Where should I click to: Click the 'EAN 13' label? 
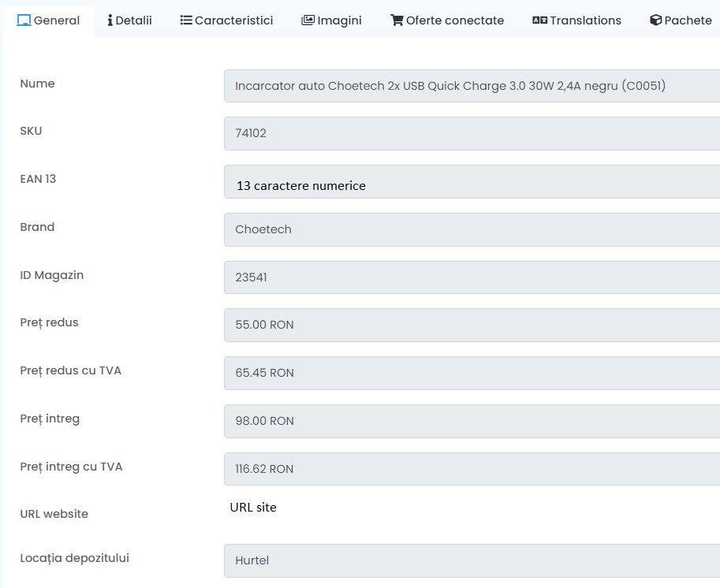click(x=38, y=179)
